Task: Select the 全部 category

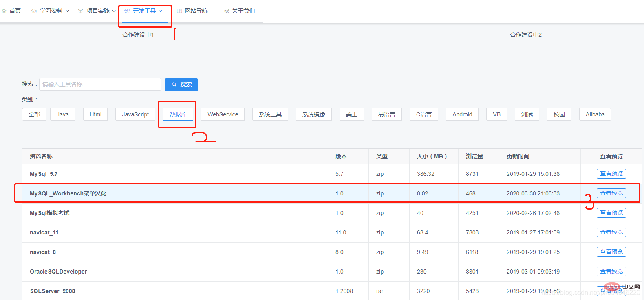Action: point(34,114)
